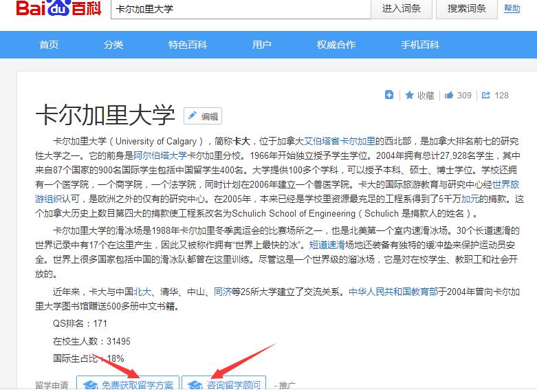Viewport: 537px width, 392px height.
Task: Click the graduation cap icon in 咨询留学顾问
Action: click(x=195, y=386)
